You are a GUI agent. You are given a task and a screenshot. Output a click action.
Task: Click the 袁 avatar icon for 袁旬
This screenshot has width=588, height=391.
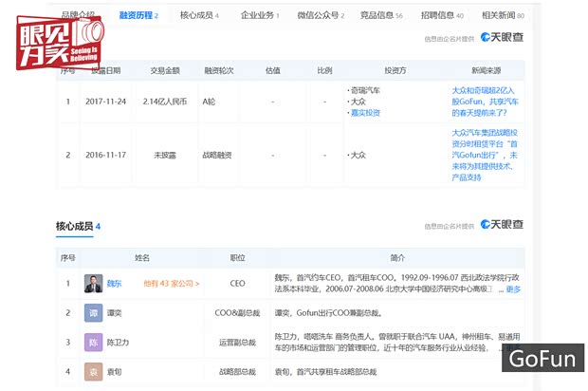click(93, 372)
